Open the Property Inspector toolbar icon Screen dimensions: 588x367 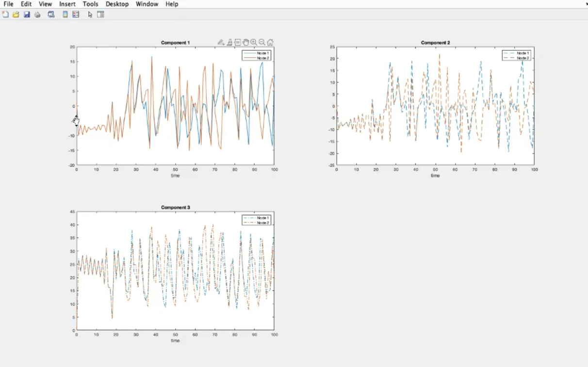click(x=101, y=15)
